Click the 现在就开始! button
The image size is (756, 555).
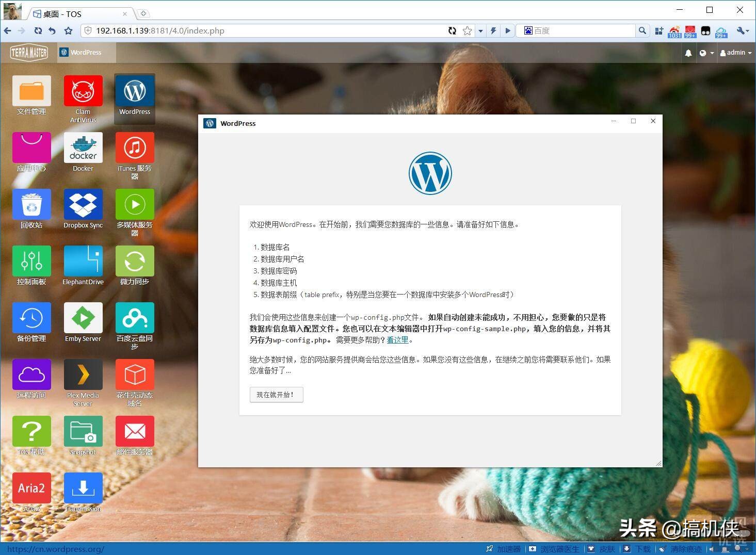tap(276, 395)
